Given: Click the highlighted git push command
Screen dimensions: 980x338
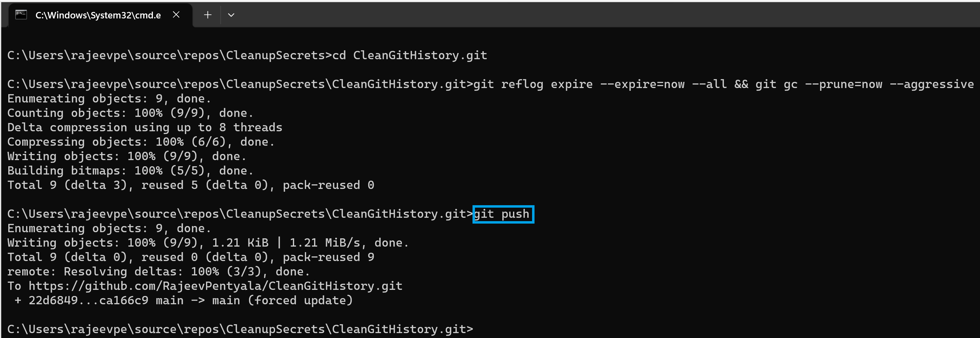Looking at the screenshot, I should (x=503, y=214).
